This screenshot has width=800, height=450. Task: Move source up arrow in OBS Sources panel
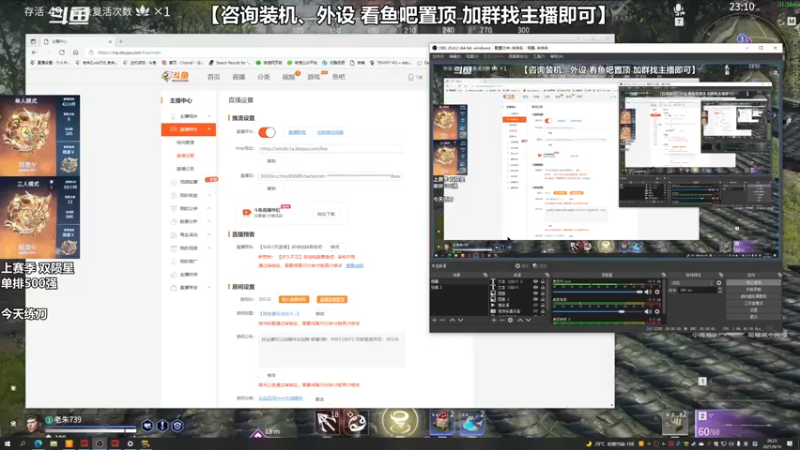point(520,320)
